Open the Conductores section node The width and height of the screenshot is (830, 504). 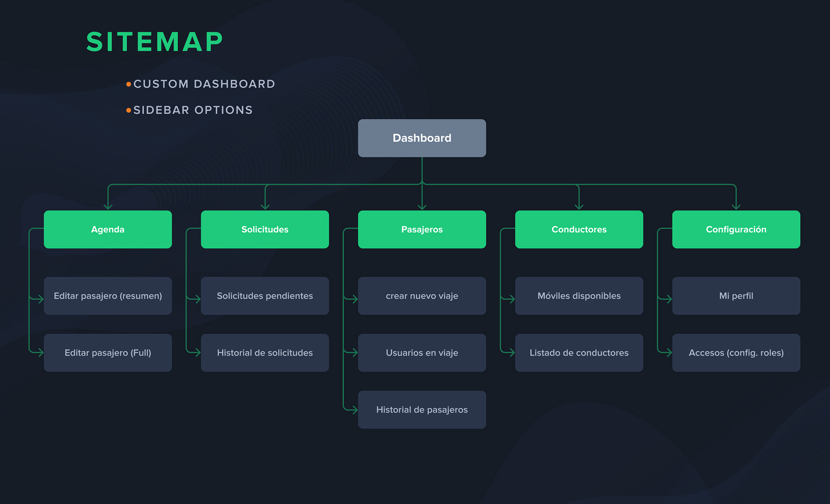point(579,229)
